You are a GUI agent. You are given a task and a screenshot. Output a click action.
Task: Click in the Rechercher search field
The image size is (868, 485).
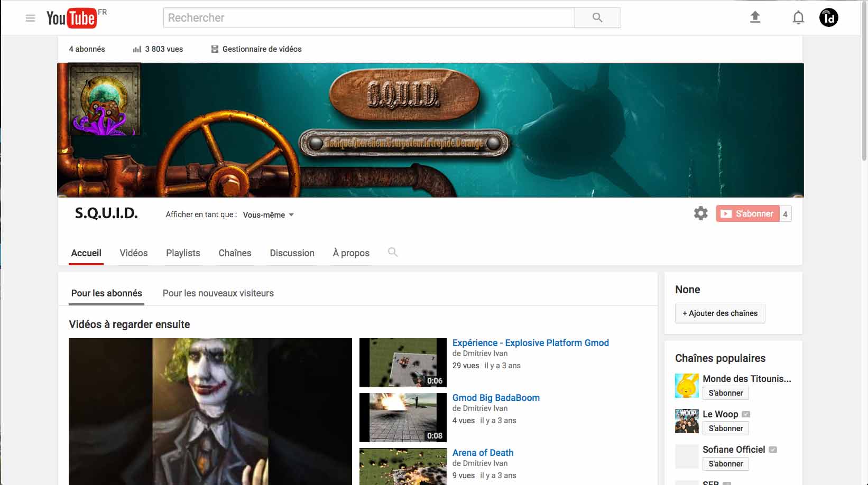(368, 18)
